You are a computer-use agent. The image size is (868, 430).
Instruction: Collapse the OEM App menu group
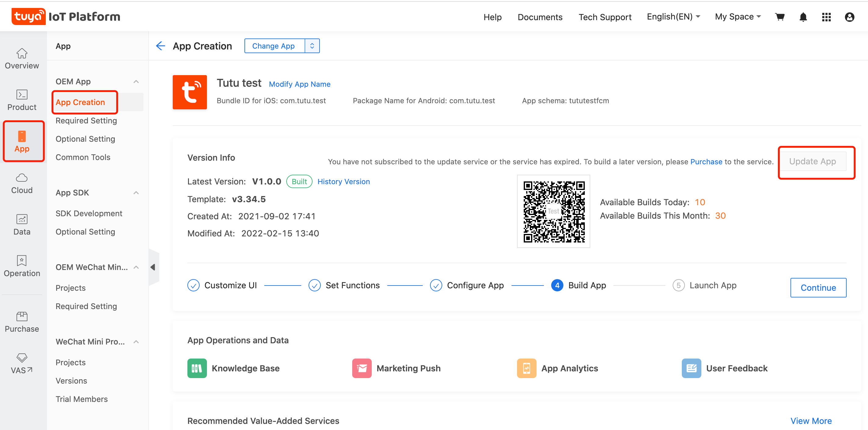[136, 82]
